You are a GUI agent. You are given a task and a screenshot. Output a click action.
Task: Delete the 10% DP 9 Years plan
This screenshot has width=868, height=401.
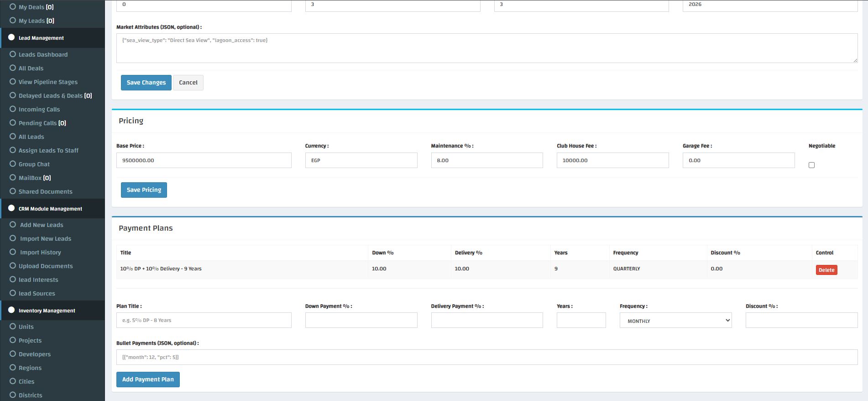point(826,270)
